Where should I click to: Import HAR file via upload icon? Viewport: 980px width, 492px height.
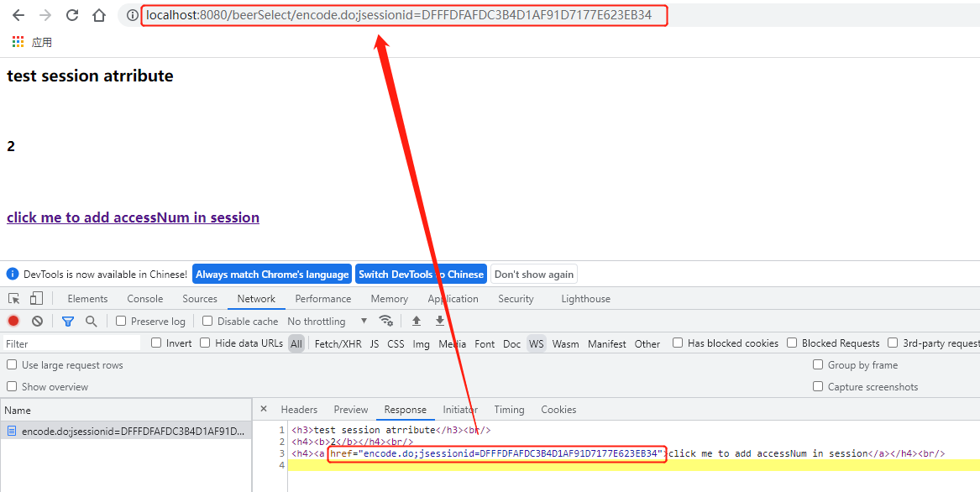pos(417,321)
